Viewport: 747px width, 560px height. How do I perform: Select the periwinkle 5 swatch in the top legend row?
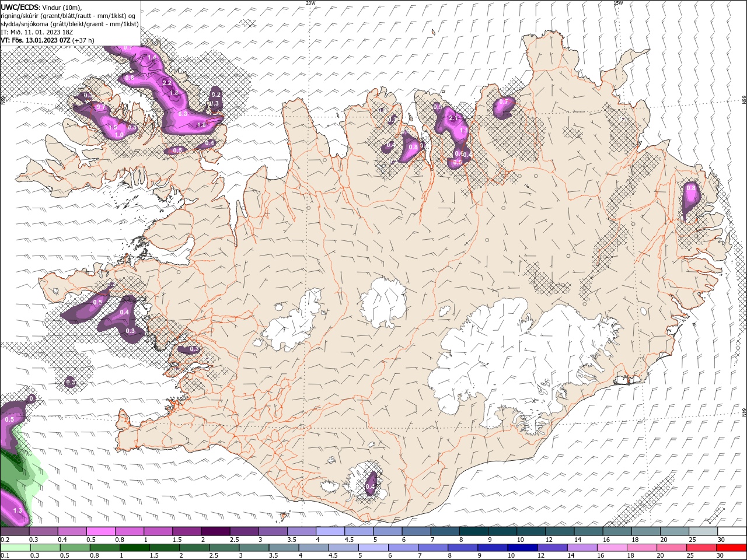[x=388, y=531]
